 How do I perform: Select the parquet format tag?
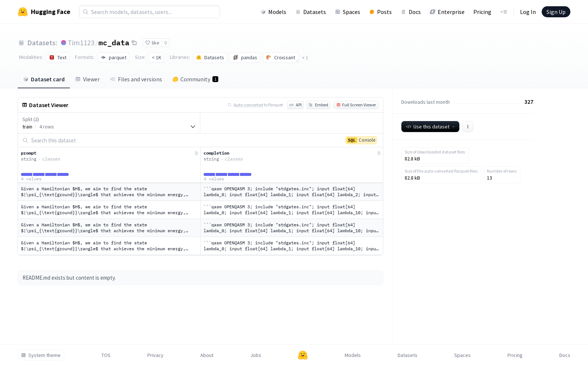click(114, 57)
